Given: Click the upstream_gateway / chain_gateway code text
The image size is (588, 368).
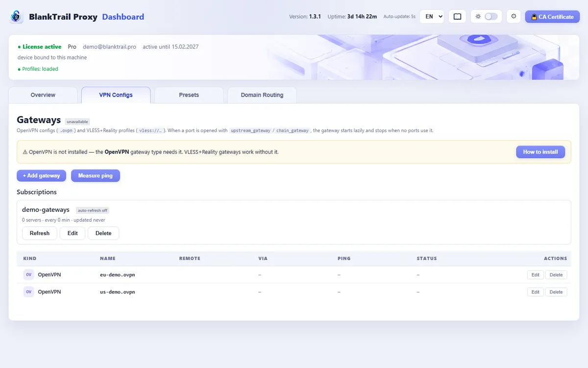Looking at the screenshot, I should tap(270, 131).
